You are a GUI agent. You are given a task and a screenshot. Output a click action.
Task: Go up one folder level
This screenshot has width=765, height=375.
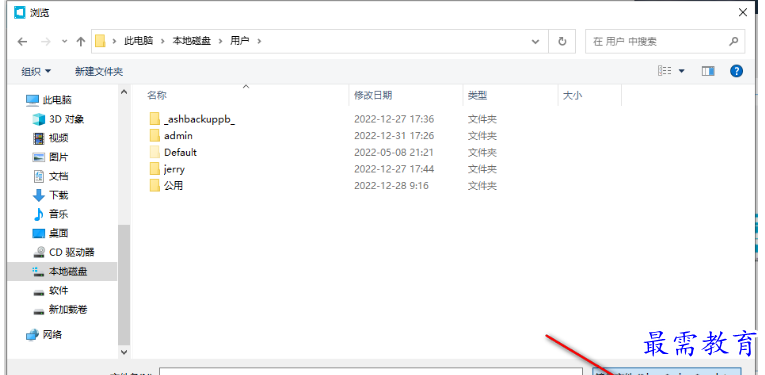[81, 41]
